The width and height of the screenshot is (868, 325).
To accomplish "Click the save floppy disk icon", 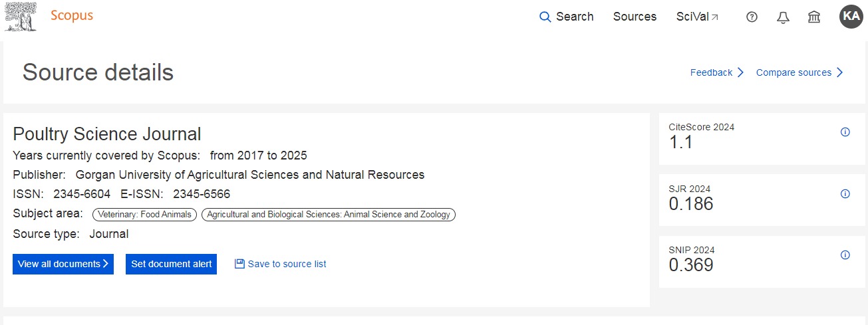I will (239, 264).
